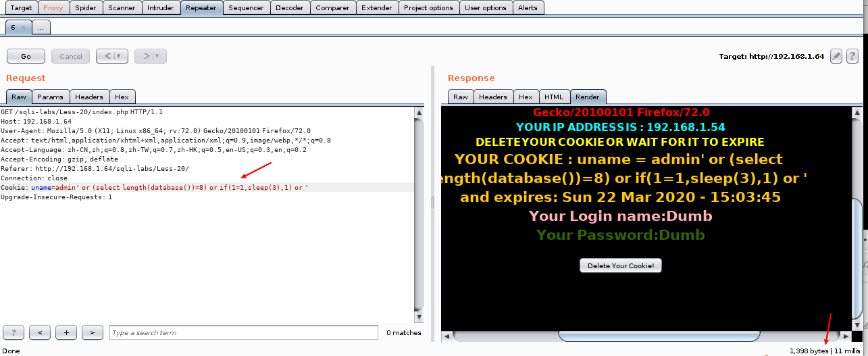Click request pane scroll down arrow

click(419, 316)
